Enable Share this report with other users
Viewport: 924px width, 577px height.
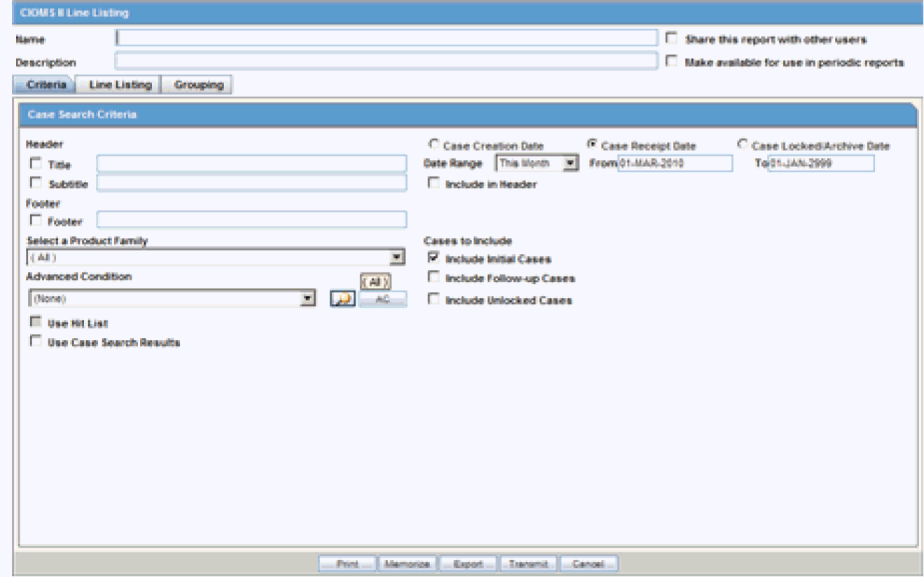click(x=672, y=39)
